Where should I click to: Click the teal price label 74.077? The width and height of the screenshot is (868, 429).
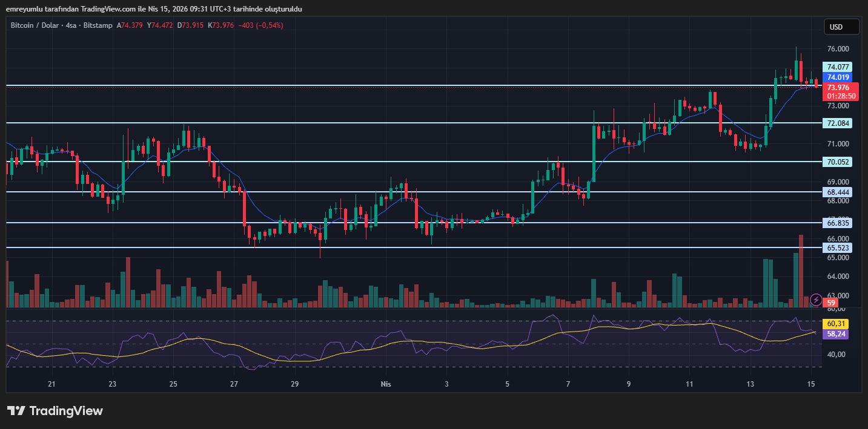click(837, 67)
